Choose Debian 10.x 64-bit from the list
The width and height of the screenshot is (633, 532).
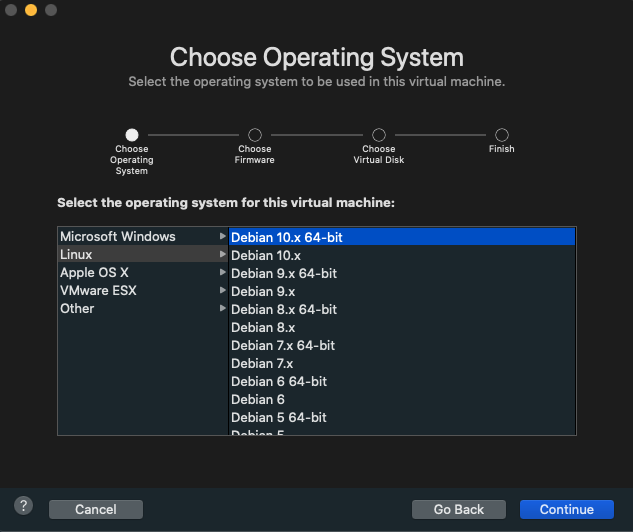tap(287, 237)
